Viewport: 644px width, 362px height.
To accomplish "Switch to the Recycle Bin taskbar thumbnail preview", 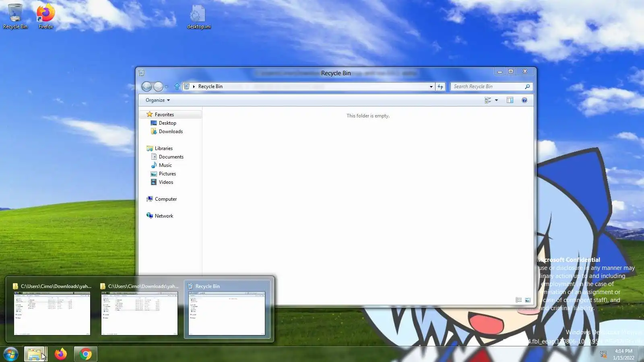I will click(227, 309).
